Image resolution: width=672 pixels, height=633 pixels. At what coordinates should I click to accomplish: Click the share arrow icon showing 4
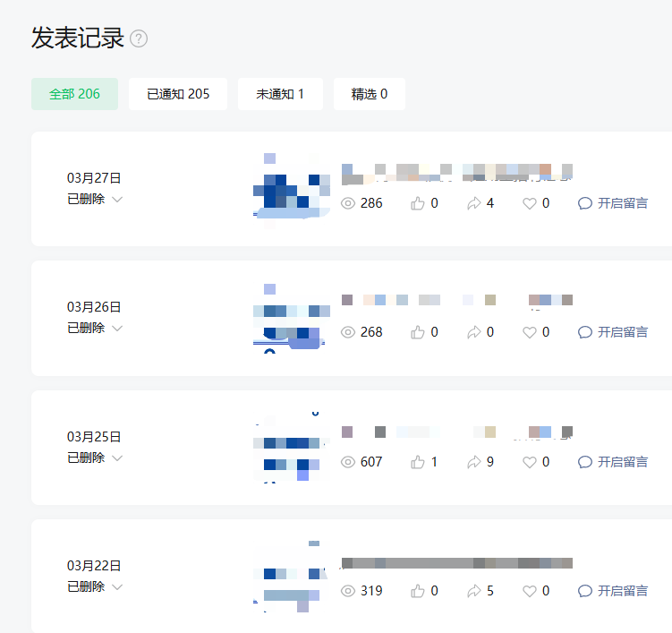[x=474, y=203]
